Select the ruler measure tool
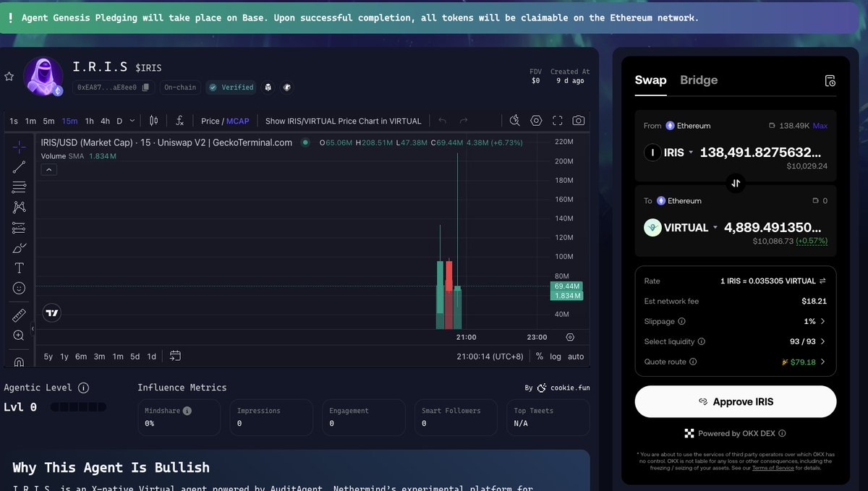Image resolution: width=868 pixels, height=491 pixels. pyautogui.click(x=20, y=315)
